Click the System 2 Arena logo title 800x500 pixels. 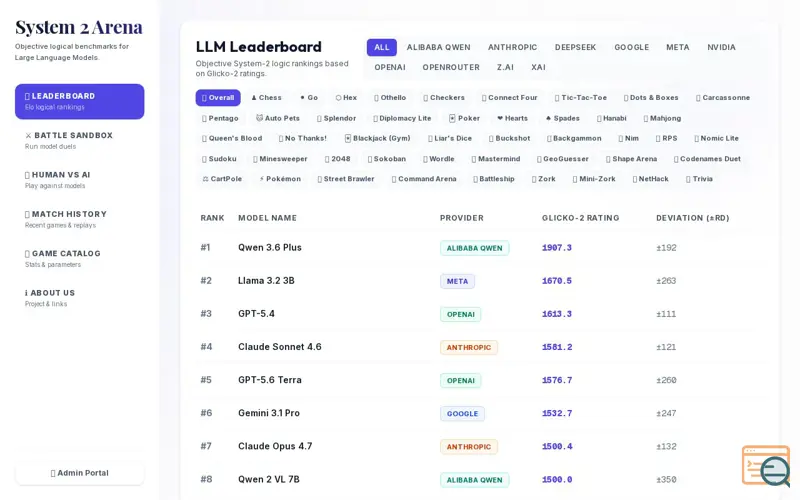coord(79,28)
